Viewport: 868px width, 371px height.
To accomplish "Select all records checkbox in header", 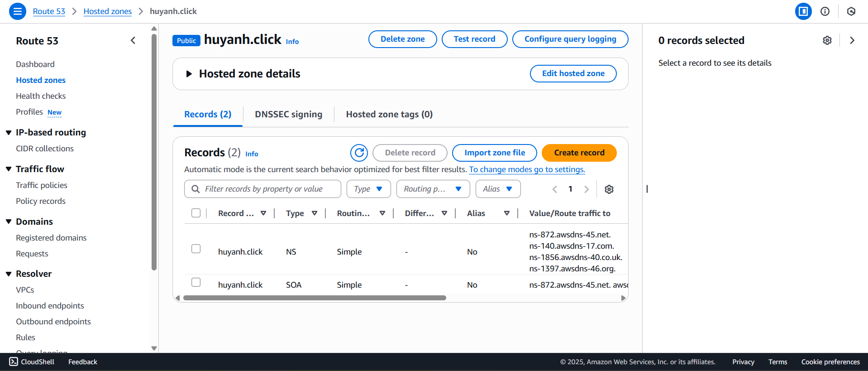I will [x=196, y=213].
